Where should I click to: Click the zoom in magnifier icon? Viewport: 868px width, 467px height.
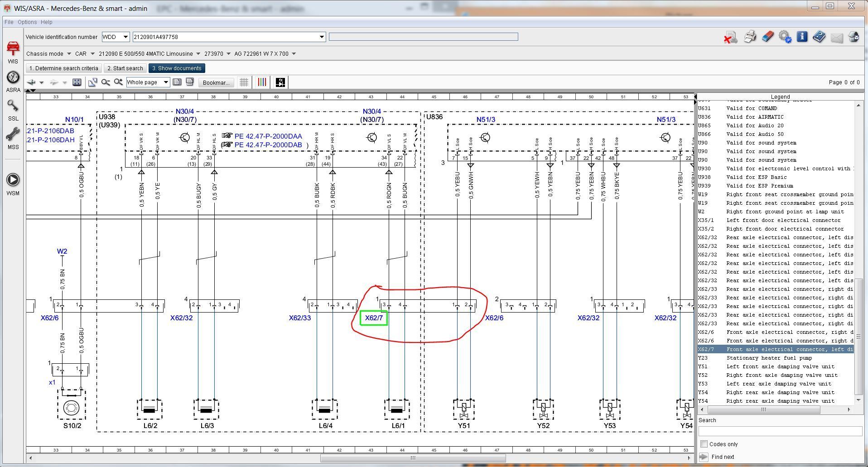(x=118, y=82)
